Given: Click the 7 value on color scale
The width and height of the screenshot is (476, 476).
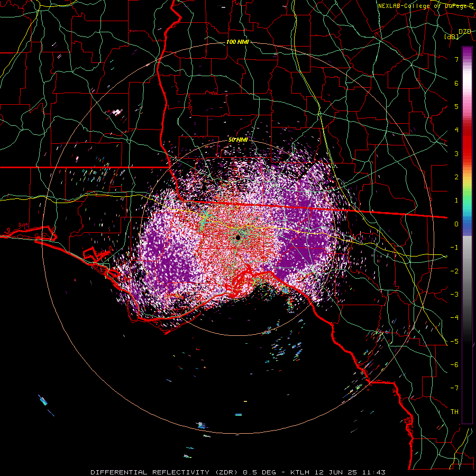Looking at the screenshot, I should click(456, 59).
